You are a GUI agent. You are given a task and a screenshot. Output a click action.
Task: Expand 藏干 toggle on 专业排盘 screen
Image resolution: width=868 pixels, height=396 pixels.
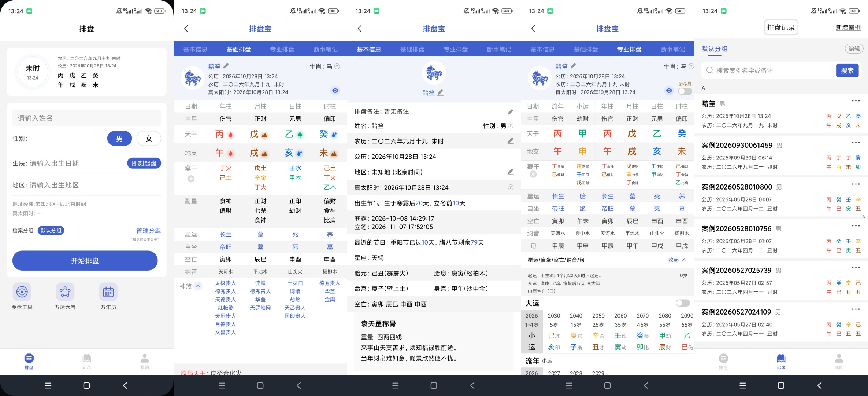pyautogui.click(x=533, y=175)
